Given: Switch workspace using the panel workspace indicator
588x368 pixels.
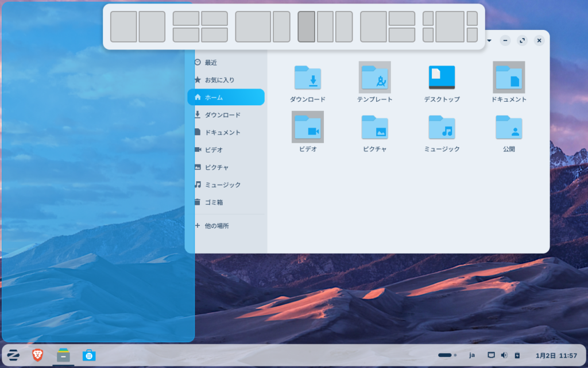Looking at the screenshot, I should [x=447, y=355].
